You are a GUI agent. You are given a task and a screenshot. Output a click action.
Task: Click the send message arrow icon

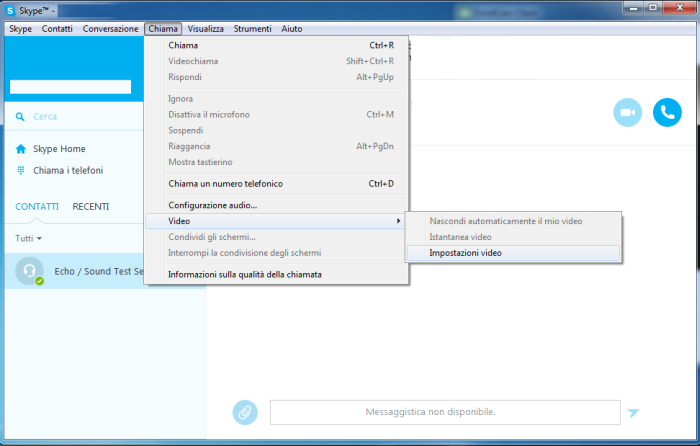click(x=633, y=413)
